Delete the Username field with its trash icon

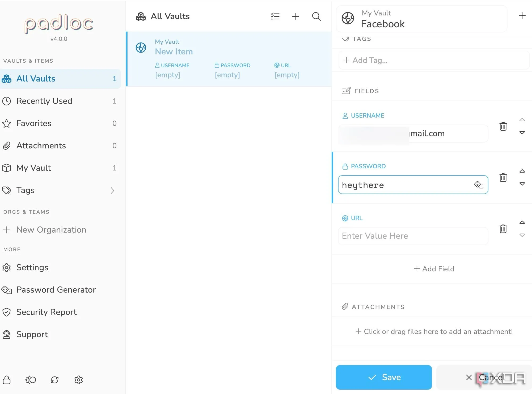[x=503, y=126]
